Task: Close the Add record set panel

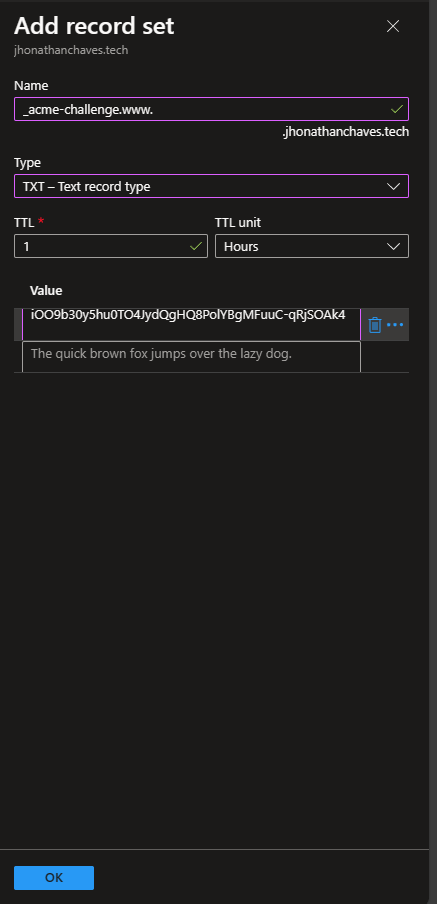Action: pos(393,26)
